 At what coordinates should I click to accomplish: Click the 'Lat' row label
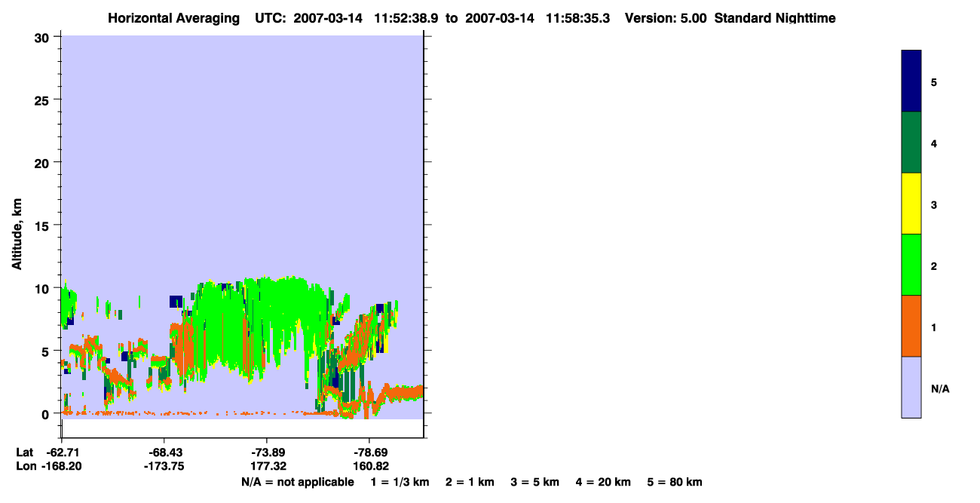(x=24, y=452)
